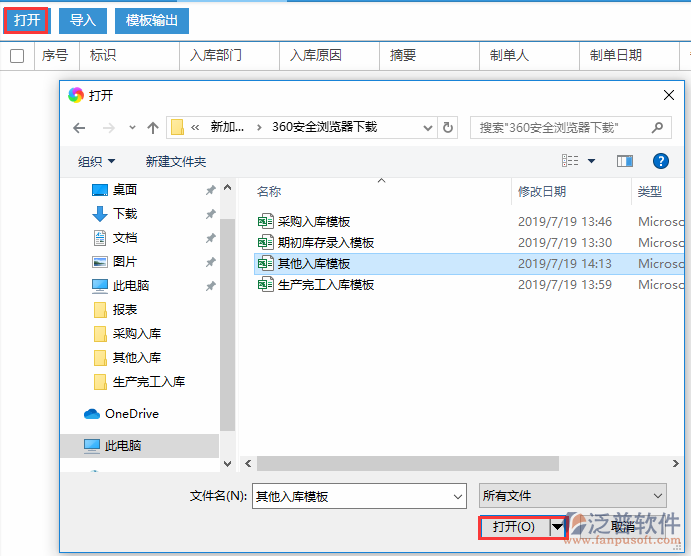
Task: Change view with the view icon
Action: pos(570,161)
